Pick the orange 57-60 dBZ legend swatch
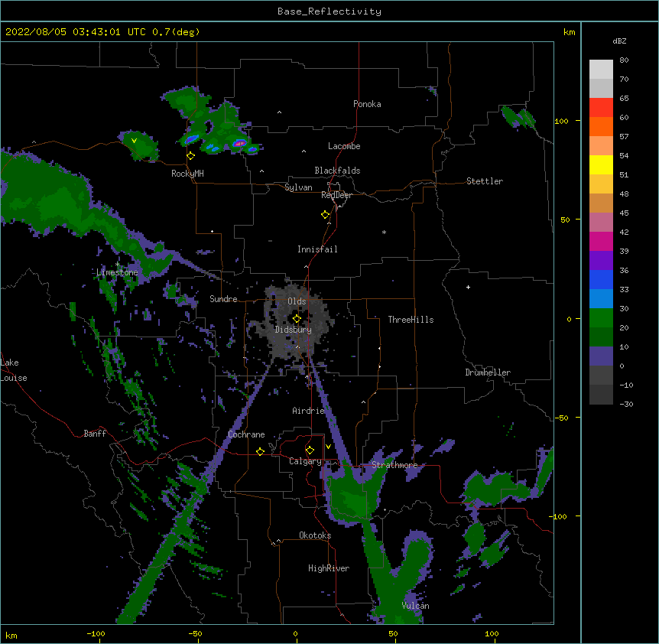The image size is (659, 644). pyautogui.click(x=601, y=126)
